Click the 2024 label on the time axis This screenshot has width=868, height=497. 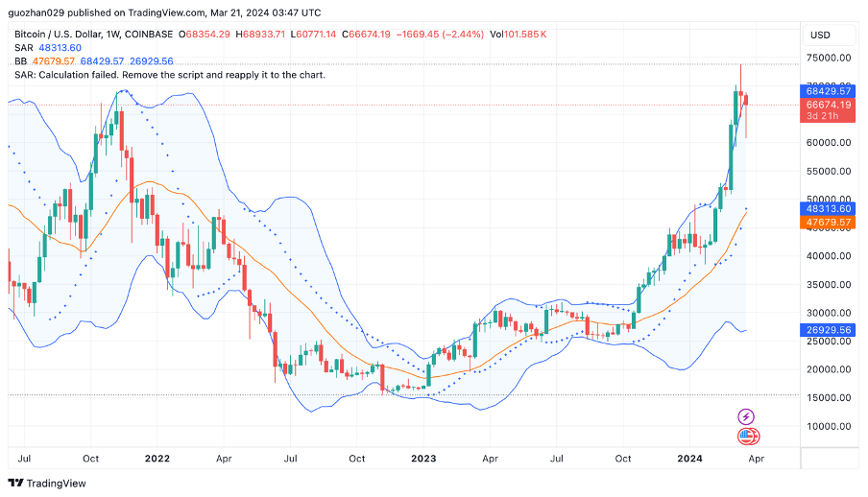pyautogui.click(x=690, y=459)
